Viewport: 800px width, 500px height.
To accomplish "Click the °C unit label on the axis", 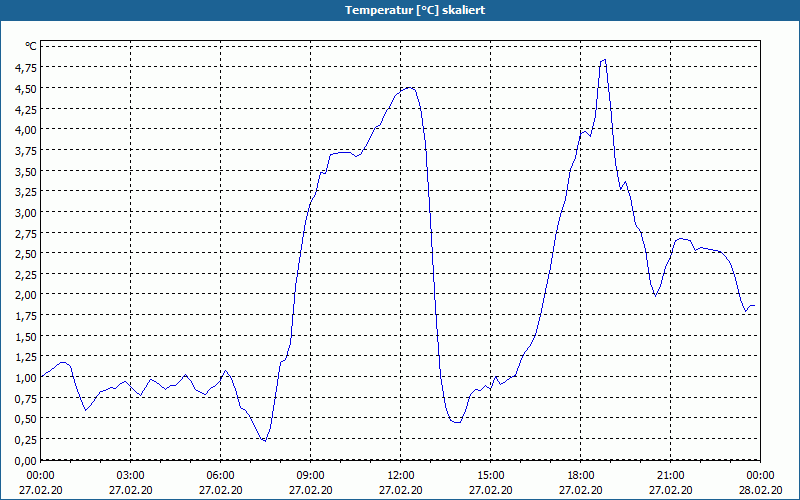I will click(x=31, y=46).
